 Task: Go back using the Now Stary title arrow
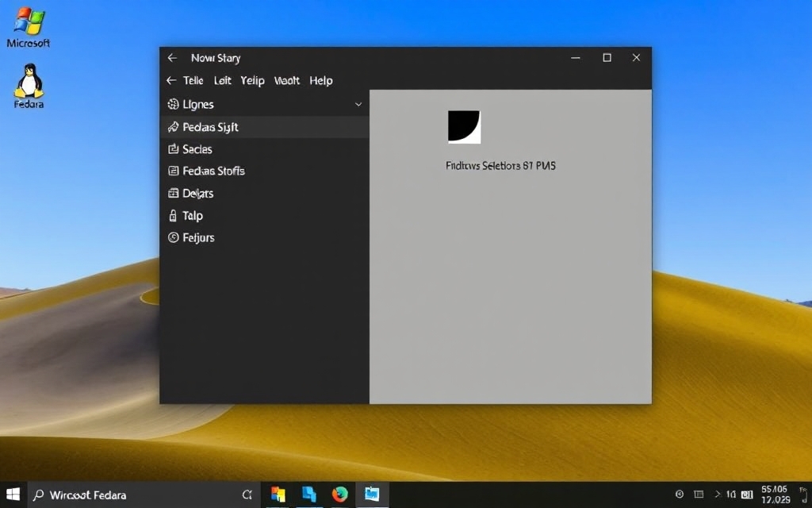(x=172, y=58)
